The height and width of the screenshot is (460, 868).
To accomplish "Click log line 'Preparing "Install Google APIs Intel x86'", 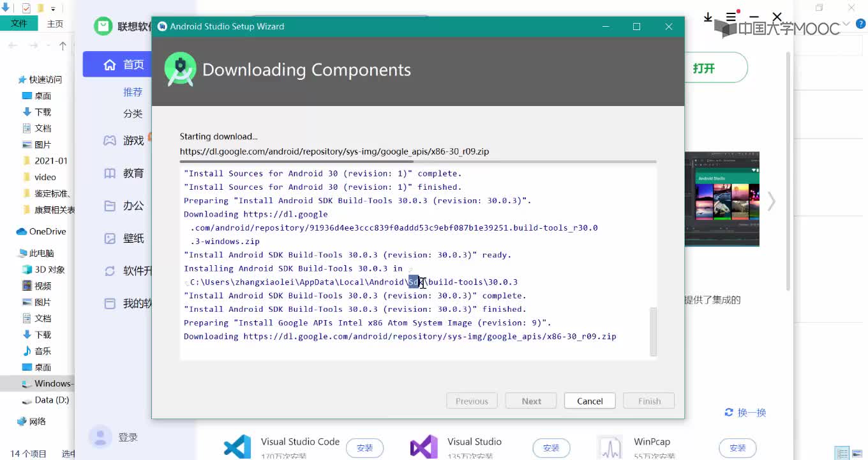I will (x=367, y=323).
